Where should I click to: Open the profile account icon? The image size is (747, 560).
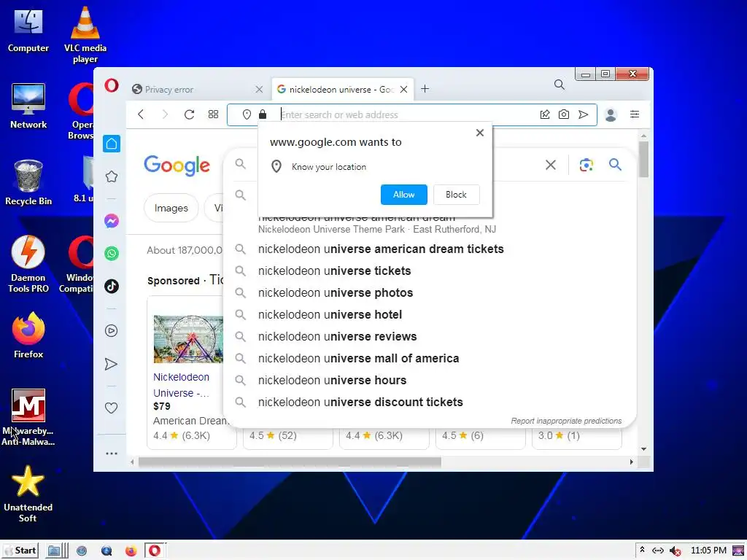tap(611, 114)
